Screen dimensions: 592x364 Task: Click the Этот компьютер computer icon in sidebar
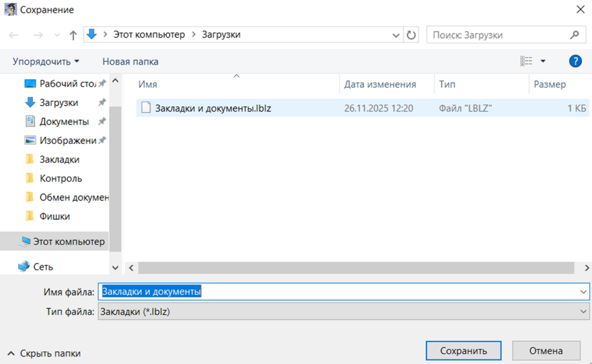click(25, 242)
